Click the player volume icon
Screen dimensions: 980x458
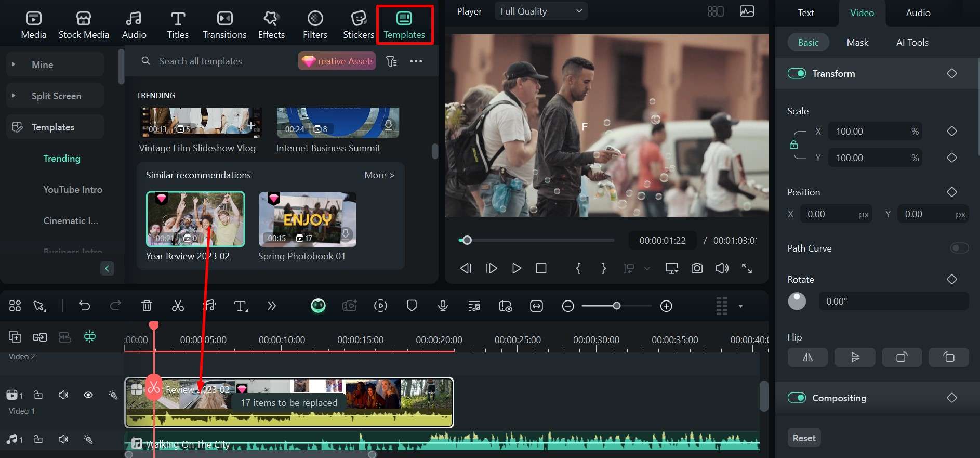(x=722, y=268)
